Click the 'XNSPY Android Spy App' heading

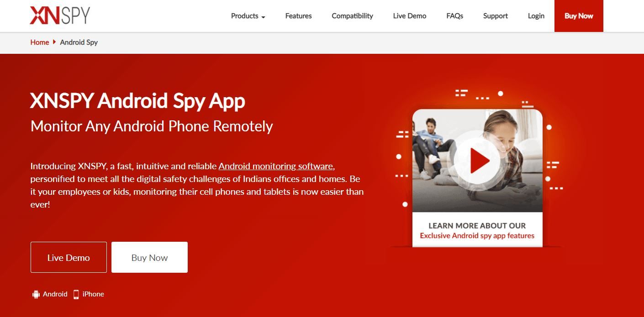[137, 101]
